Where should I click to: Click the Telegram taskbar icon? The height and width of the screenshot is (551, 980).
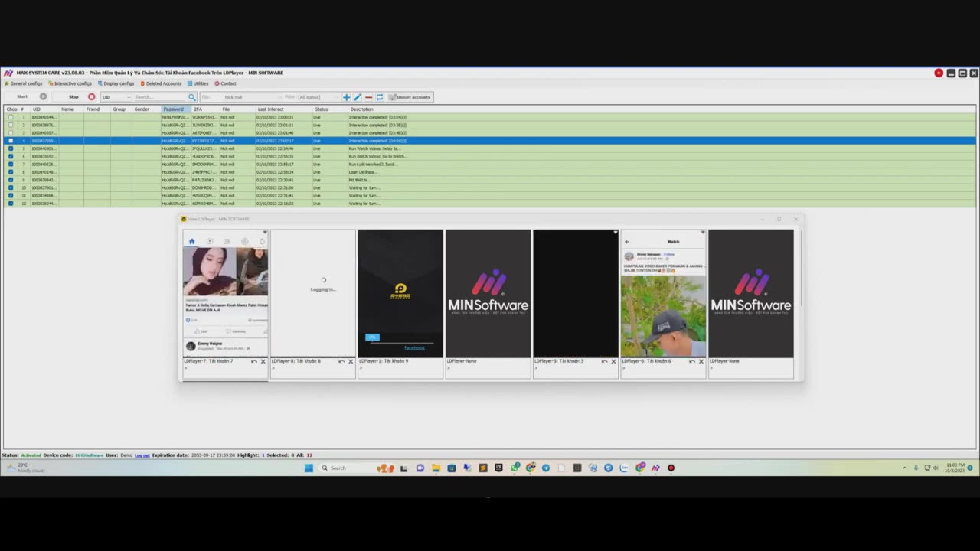(546, 468)
